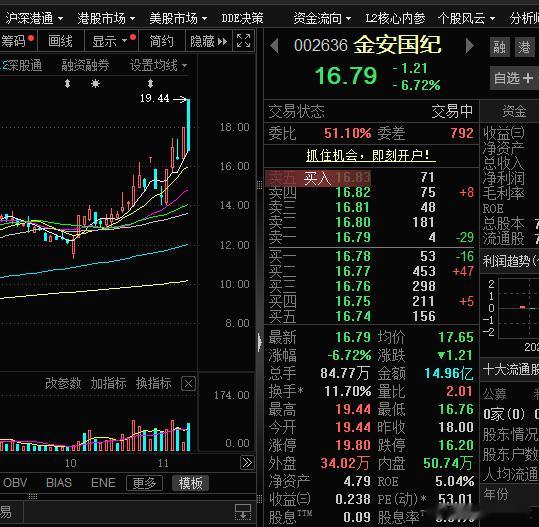539x527 pixels.
Task: Click the fullscreen expand icon
Action: point(243,41)
